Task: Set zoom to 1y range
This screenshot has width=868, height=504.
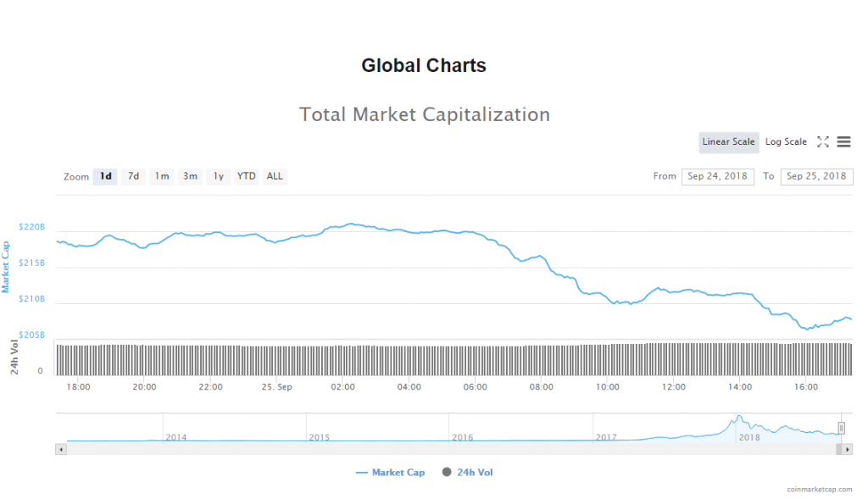Action: pos(219,176)
